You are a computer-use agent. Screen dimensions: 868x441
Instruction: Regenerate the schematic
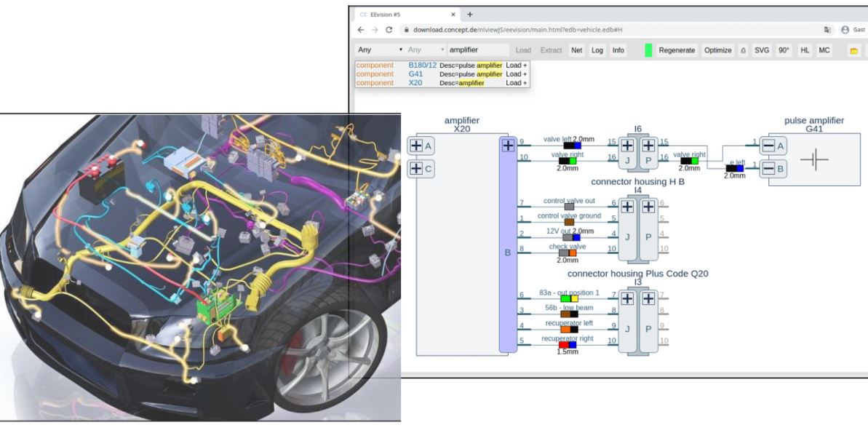tap(677, 50)
